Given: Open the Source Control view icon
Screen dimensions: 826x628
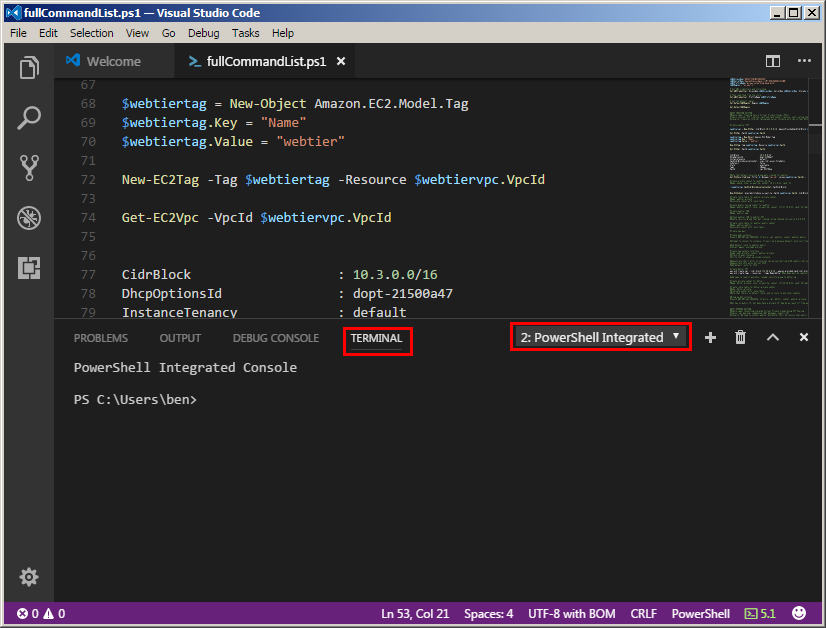Looking at the screenshot, I should tap(29, 168).
